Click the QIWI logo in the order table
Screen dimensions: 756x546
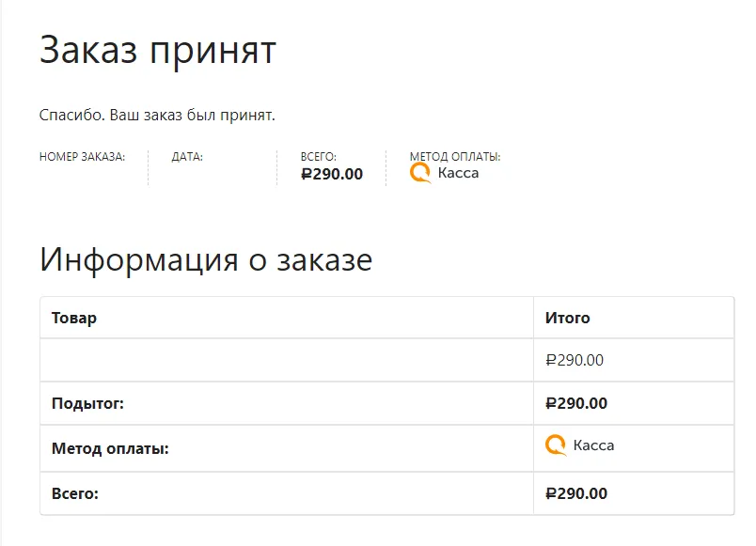[x=556, y=445]
